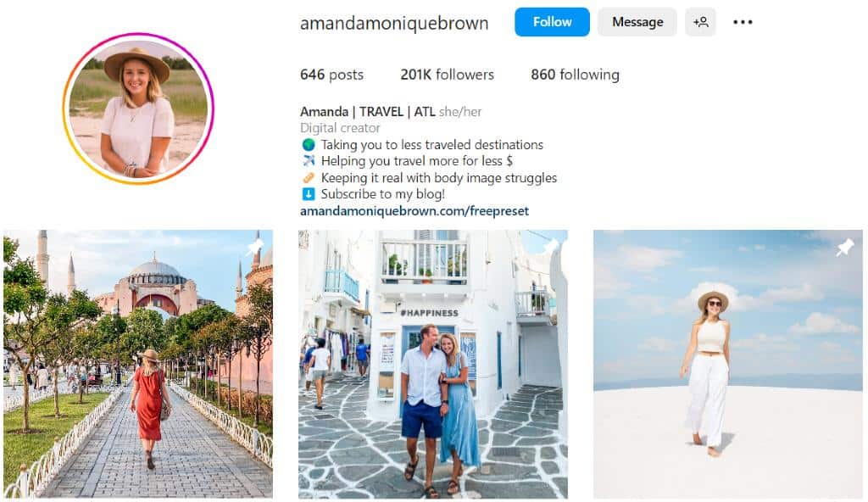Follow amandamoniquebrown

(x=552, y=22)
